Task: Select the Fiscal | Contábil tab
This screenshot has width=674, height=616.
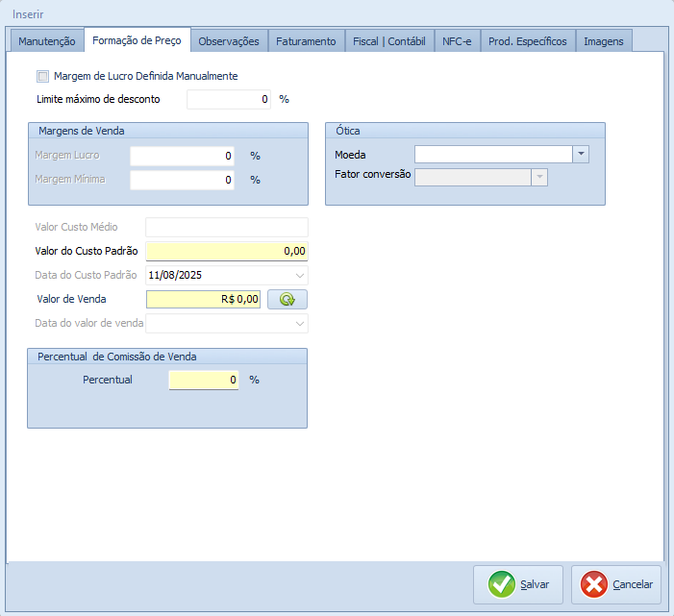Action: (388, 41)
